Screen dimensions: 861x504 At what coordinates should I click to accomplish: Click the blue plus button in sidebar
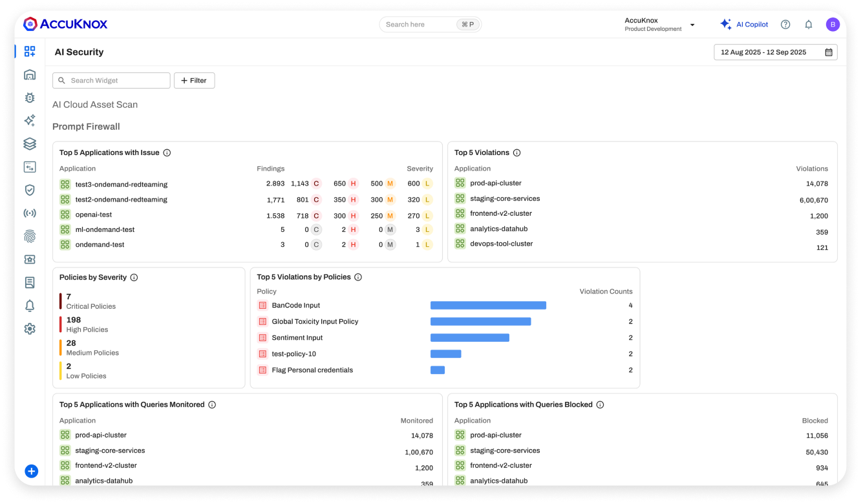pos(31,471)
